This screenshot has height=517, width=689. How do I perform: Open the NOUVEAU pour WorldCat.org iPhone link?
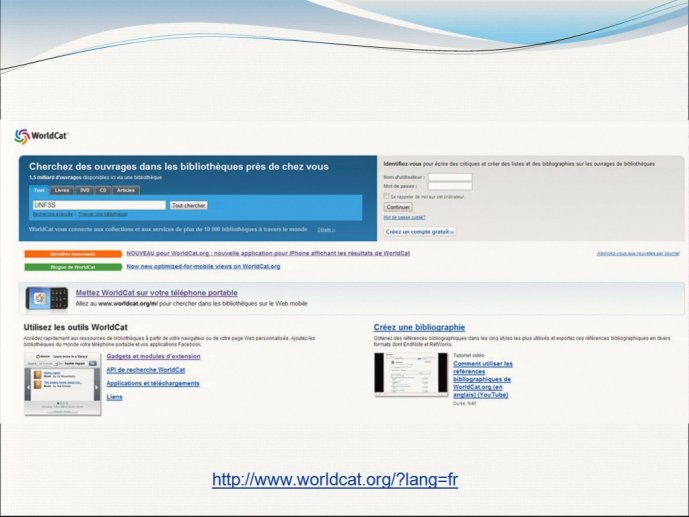268,253
